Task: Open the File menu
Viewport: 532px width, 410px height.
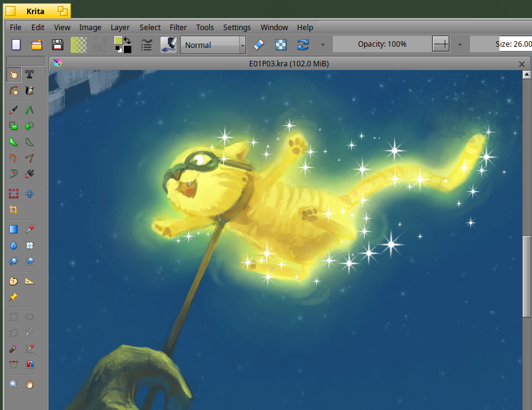Action: 15,28
